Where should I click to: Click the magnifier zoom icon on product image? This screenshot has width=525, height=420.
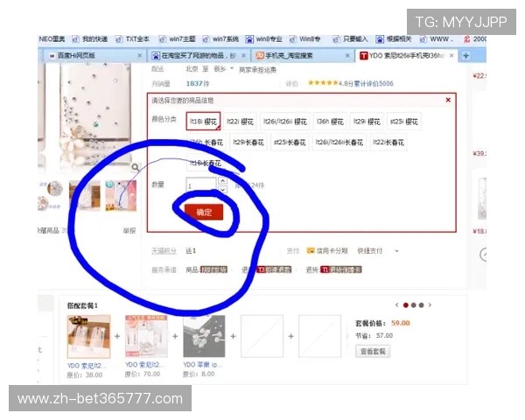tap(136, 167)
